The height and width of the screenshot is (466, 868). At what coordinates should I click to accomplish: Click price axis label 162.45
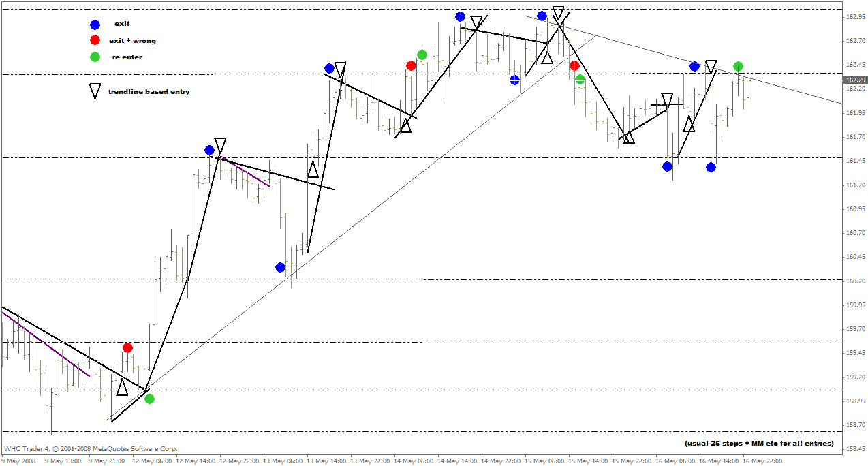[855, 65]
